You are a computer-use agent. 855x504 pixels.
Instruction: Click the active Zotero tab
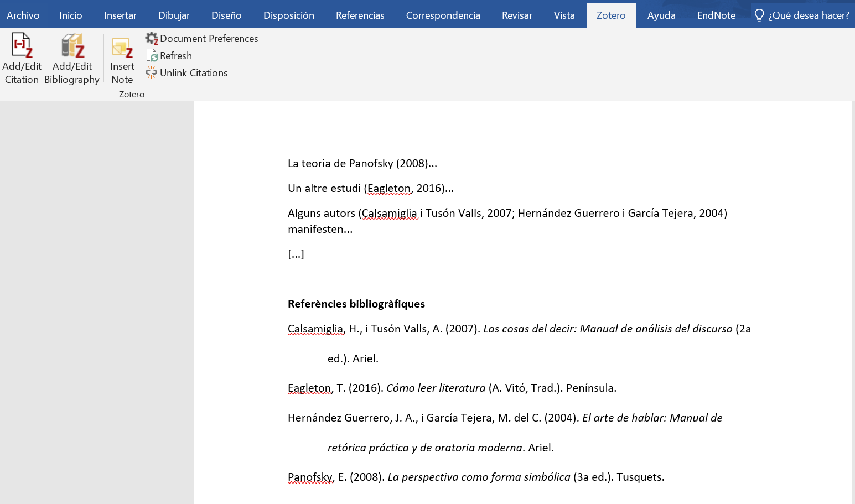[611, 15]
